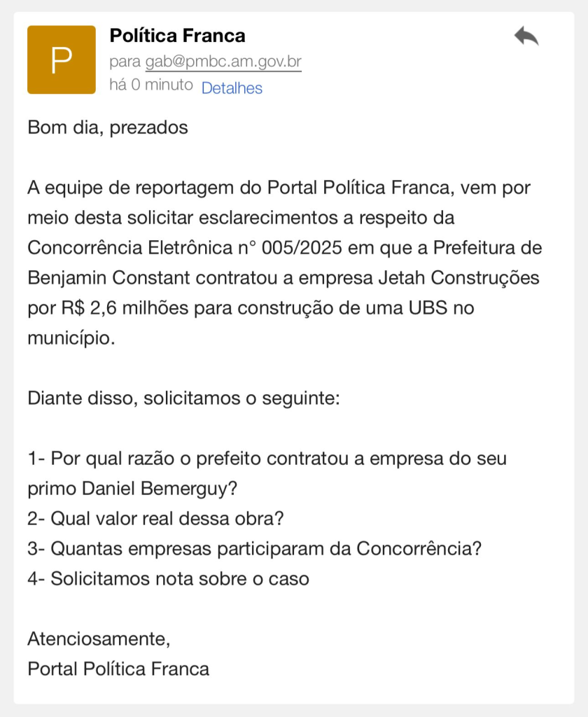Screen dimensions: 588x717
Task: Click the "há 0 minuto" timestamp
Action: pos(151,85)
